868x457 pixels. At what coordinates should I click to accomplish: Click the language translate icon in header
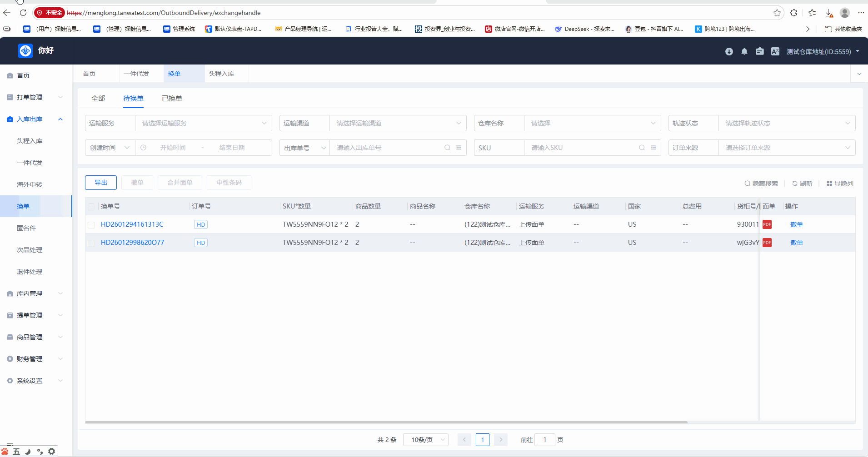pos(775,52)
